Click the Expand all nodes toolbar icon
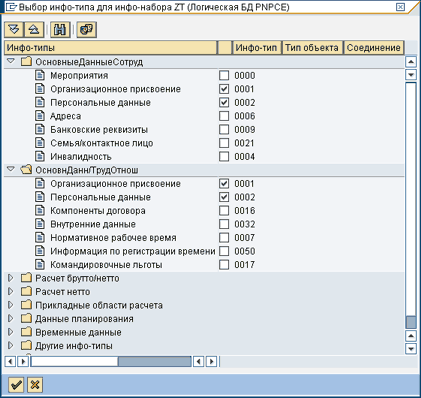The image size is (421, 398). pyautogui.click(x=14, y=30)
